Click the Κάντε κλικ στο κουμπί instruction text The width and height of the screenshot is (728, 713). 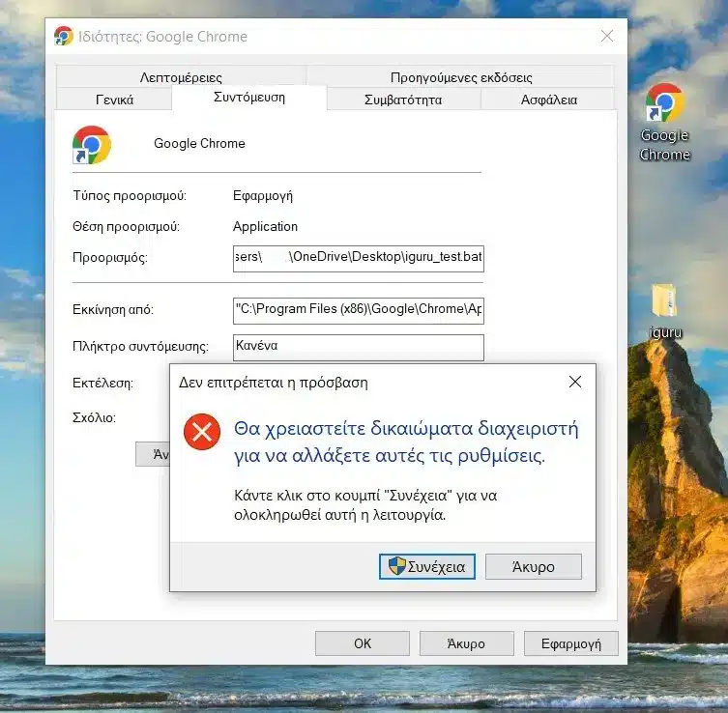365,505
